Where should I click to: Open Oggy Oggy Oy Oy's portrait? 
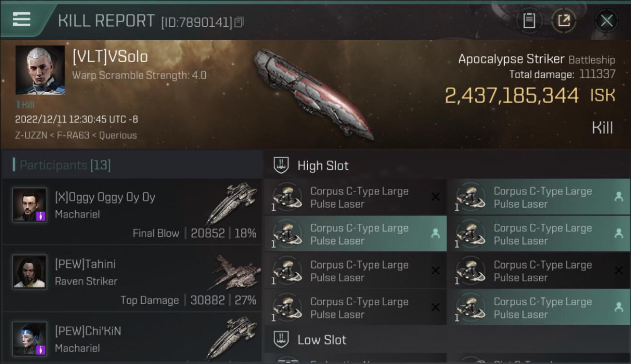[30, 205]
